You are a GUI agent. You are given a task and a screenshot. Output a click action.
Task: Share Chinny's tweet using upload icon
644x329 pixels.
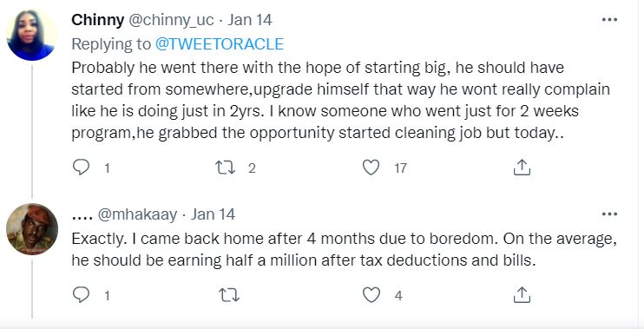[x=522, y=168]
